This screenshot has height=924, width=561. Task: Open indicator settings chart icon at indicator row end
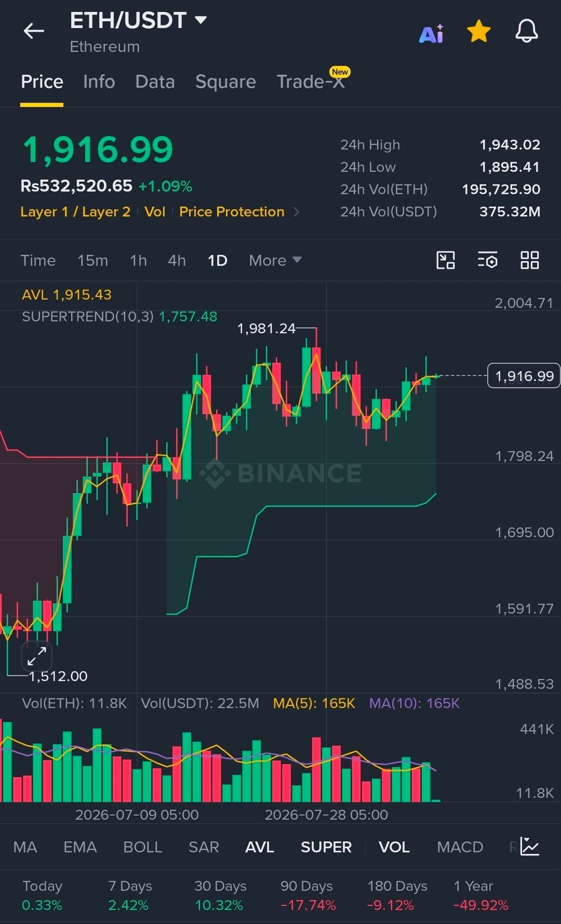click(x=530, y=847)
